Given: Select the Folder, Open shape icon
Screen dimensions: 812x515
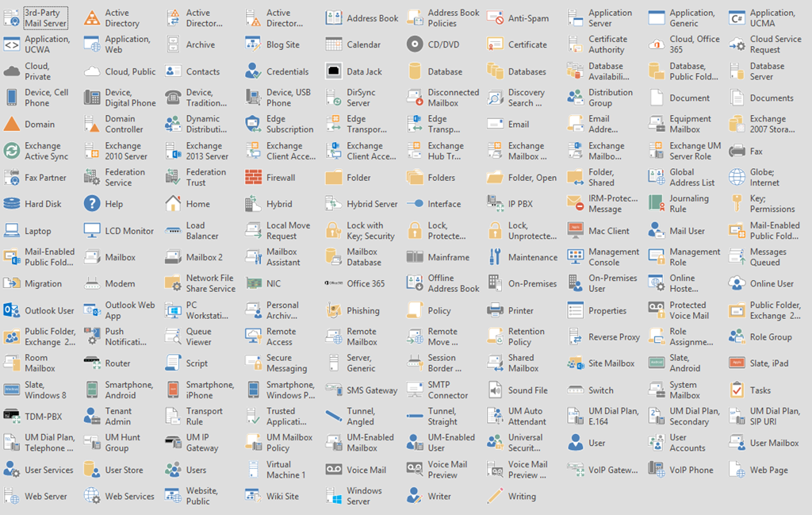Looking at the screenshot, I should pyautogui.click(x=495, y=177).
